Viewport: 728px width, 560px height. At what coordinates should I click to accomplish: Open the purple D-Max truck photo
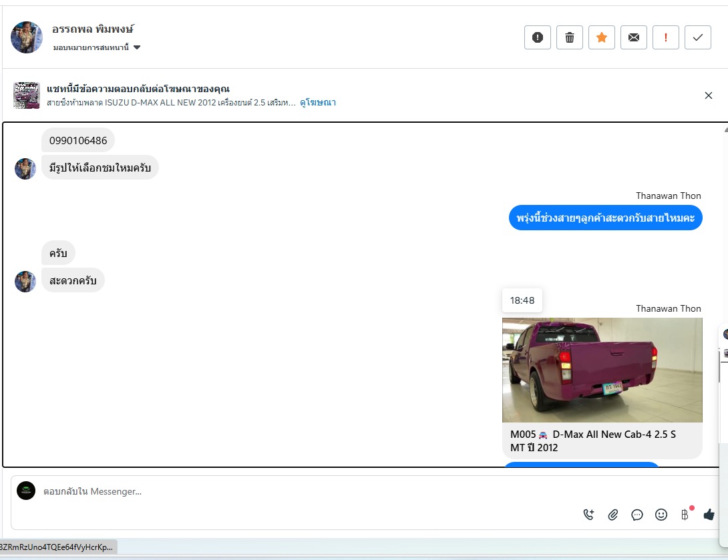pyautogui.click(x=602, y=370)
